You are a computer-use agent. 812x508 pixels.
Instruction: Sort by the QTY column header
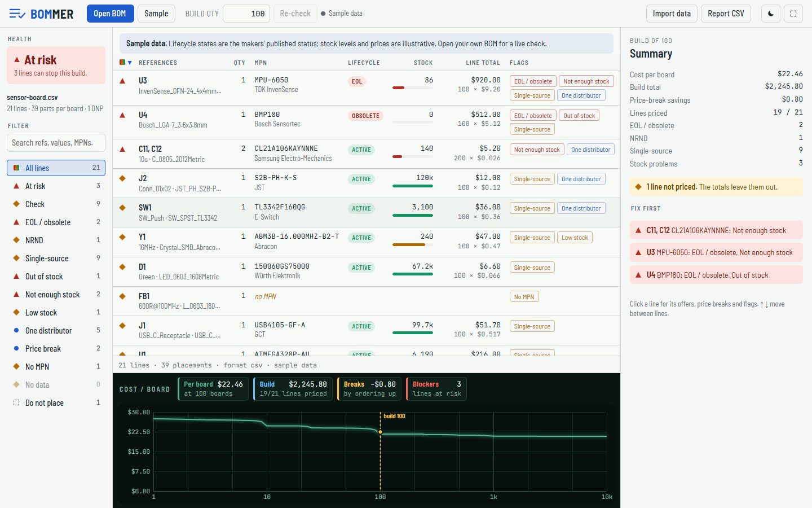[240, 63]
